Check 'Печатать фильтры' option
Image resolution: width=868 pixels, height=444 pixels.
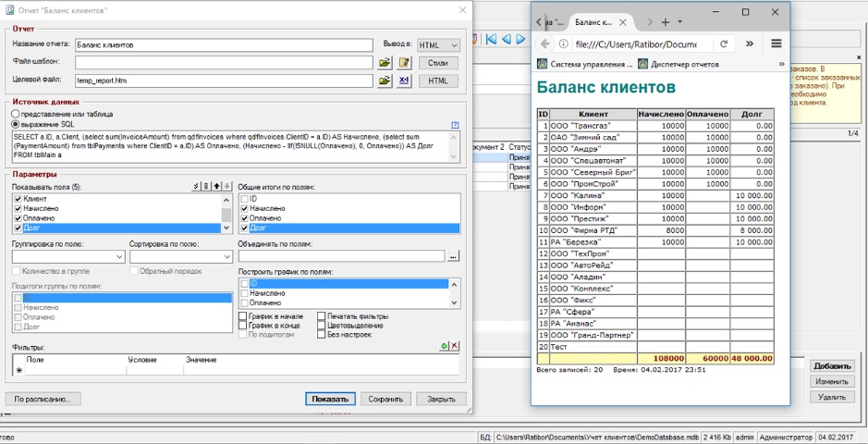coord(322,316)
